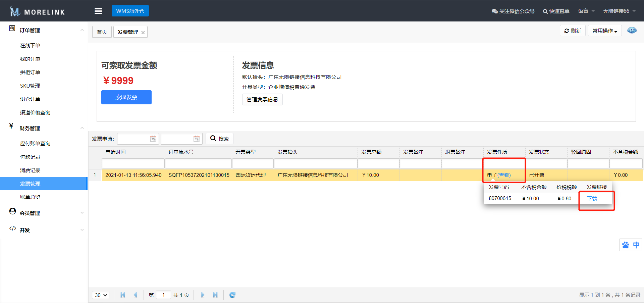Close the 发票管理 tab
This screenshot has width=644, height=303.
[x=143, y=33]
